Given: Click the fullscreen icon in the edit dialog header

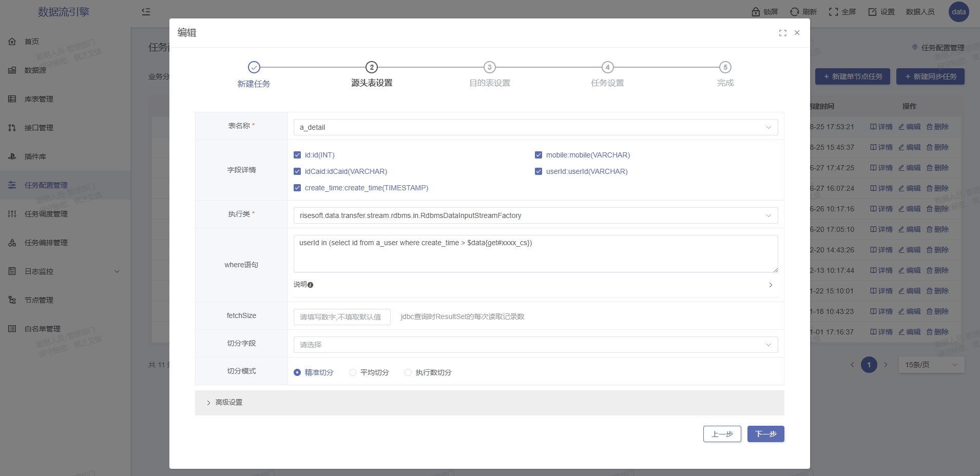Looking at the screenshot, I should click(x=782, y=33).
